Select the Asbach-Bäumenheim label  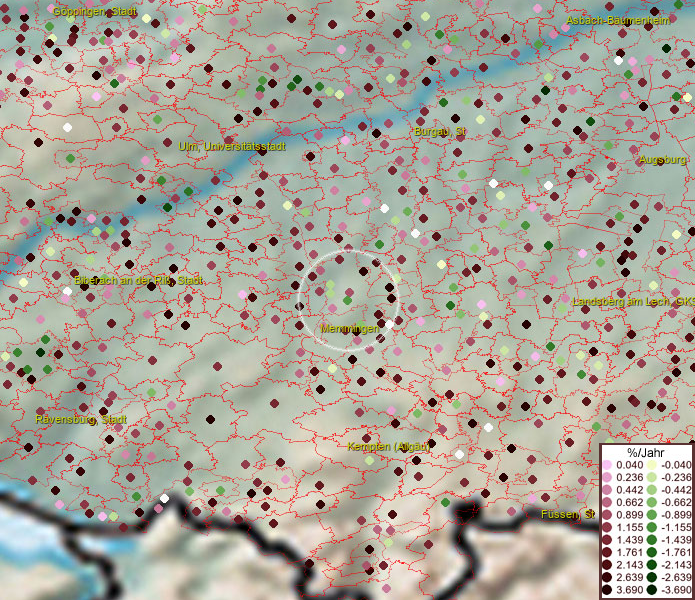click(616, 20)
